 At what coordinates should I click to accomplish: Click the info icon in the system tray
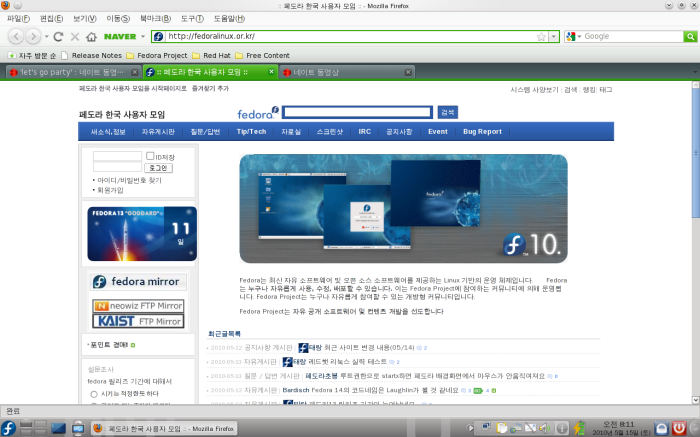click(562, 429)
